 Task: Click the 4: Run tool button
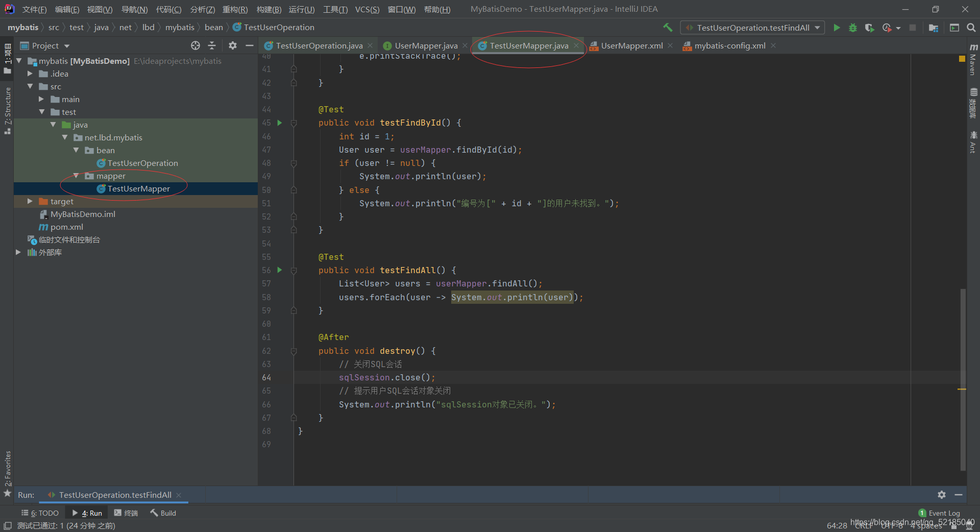pos(87,513)
